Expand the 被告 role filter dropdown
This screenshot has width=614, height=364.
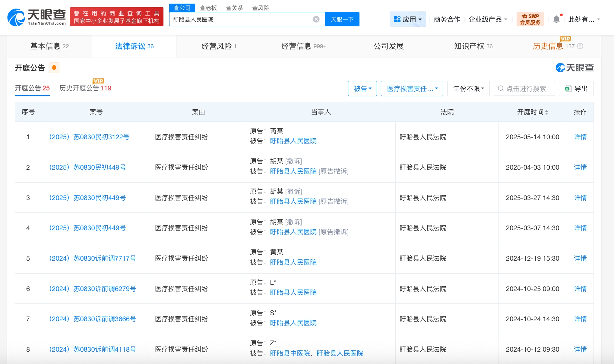coord(362,89)
